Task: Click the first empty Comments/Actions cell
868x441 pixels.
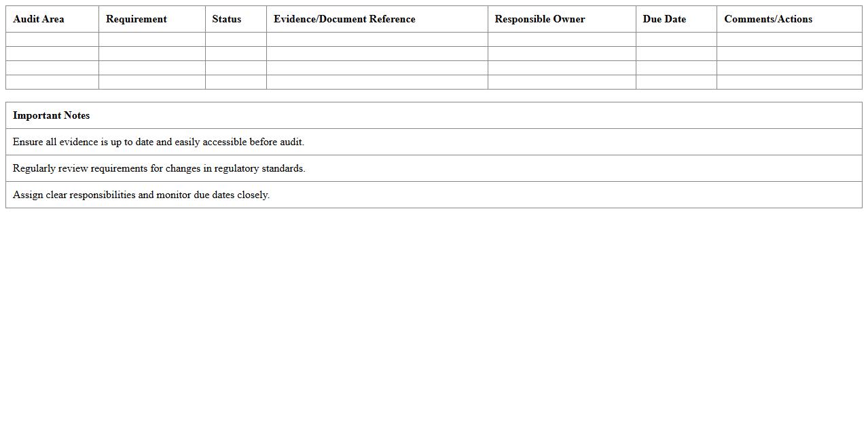Action: click(x=789, y=39)
